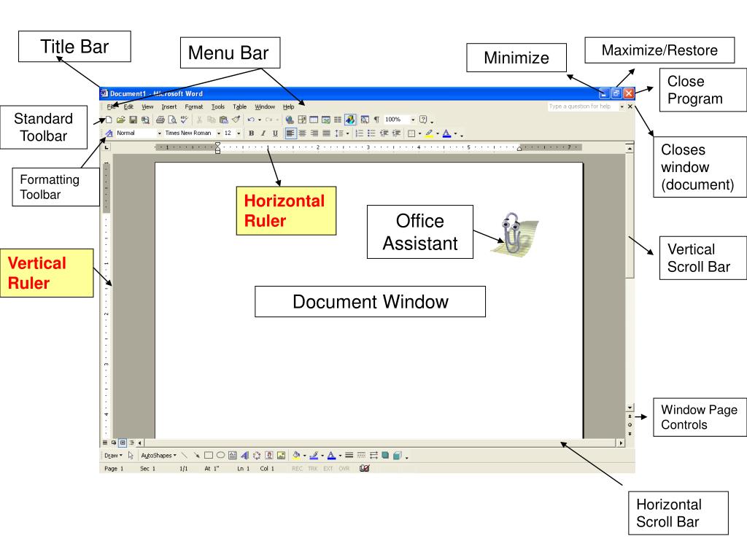Expand the AutoShapes dropdown
The width and height of the screenshot is (747, 560).
158,455
